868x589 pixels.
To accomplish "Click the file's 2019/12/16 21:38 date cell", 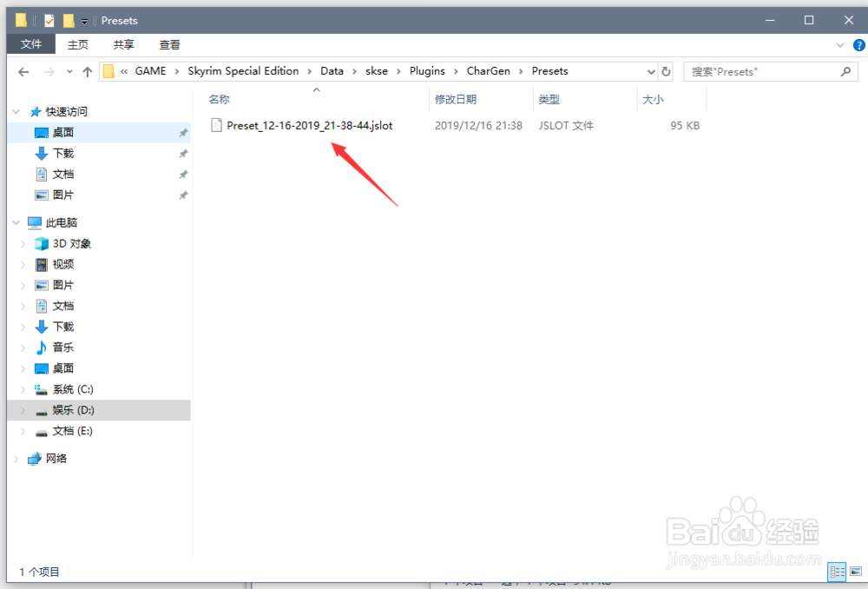I will click(x=478, y=125).
